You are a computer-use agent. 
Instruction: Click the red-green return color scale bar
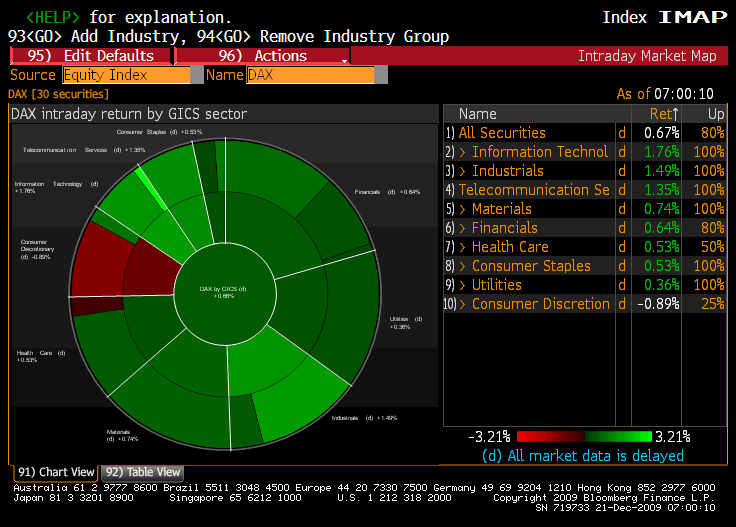pos(583,437)
